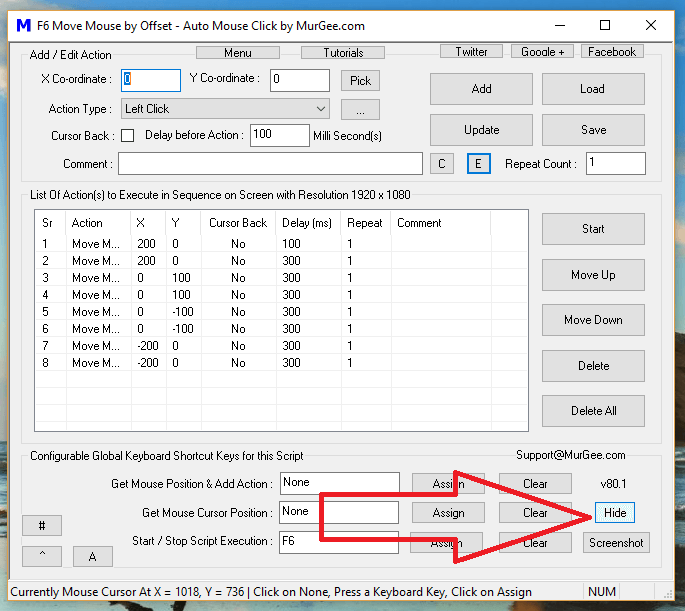The height and width of the screenshot is (611, 685).
Task: Click the X Co-ordinate input field
Action: (151, 80)
